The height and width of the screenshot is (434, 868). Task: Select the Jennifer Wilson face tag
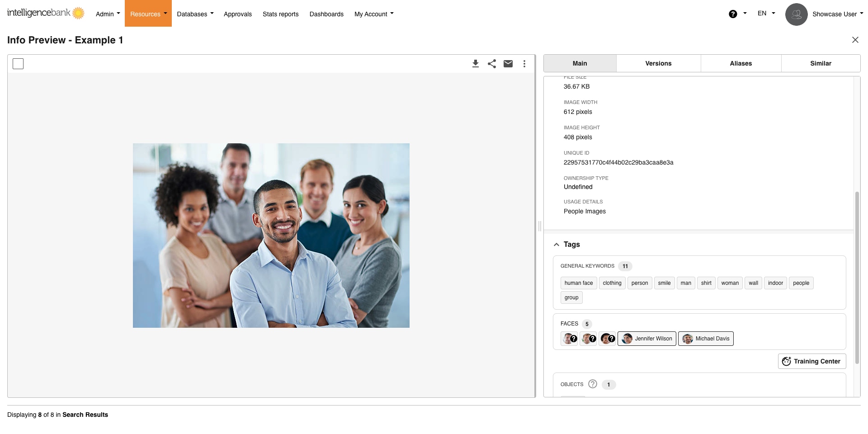click(x=646, y=339)
